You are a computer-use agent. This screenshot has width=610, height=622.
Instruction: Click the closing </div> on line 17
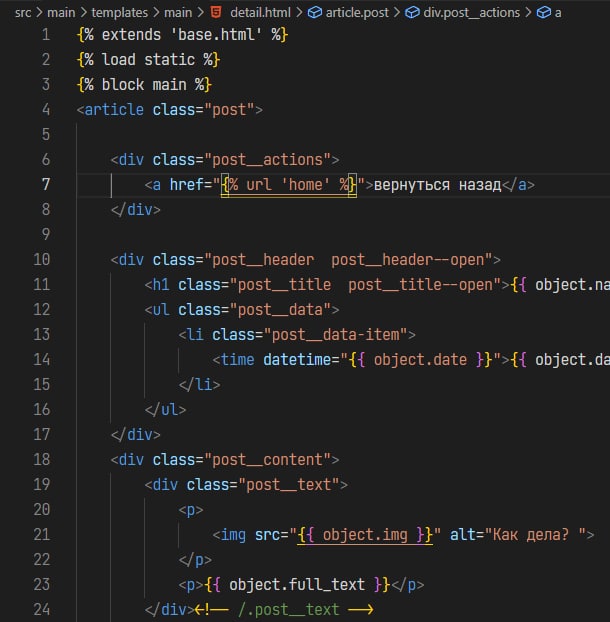(x=136, y=434)
